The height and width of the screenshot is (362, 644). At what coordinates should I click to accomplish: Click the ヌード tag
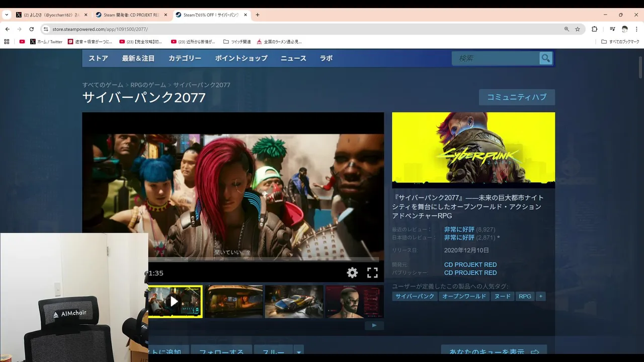click(x=502, y=296)
